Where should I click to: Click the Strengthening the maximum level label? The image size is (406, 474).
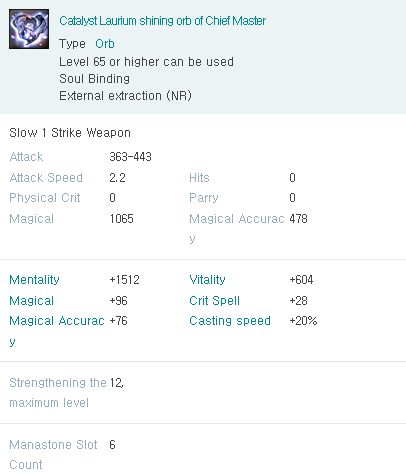[58, 393]
